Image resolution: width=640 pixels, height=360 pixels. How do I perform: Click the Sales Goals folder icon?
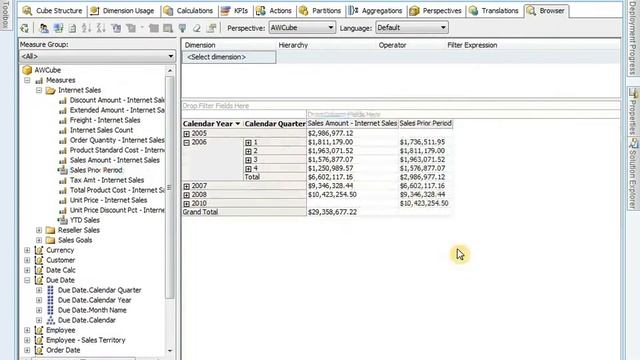click(x=51, y=240)
